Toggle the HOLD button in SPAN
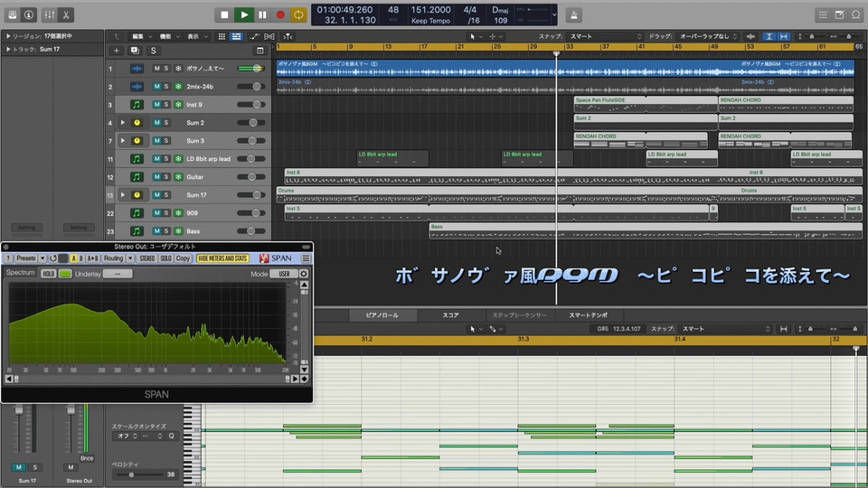 (48, 274)
